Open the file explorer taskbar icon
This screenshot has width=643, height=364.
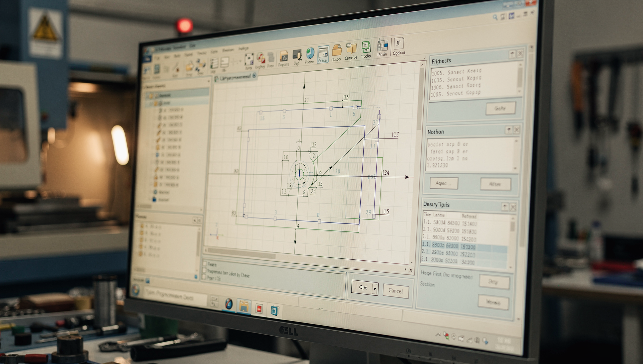pyautogui.click(x=244, y=306)
